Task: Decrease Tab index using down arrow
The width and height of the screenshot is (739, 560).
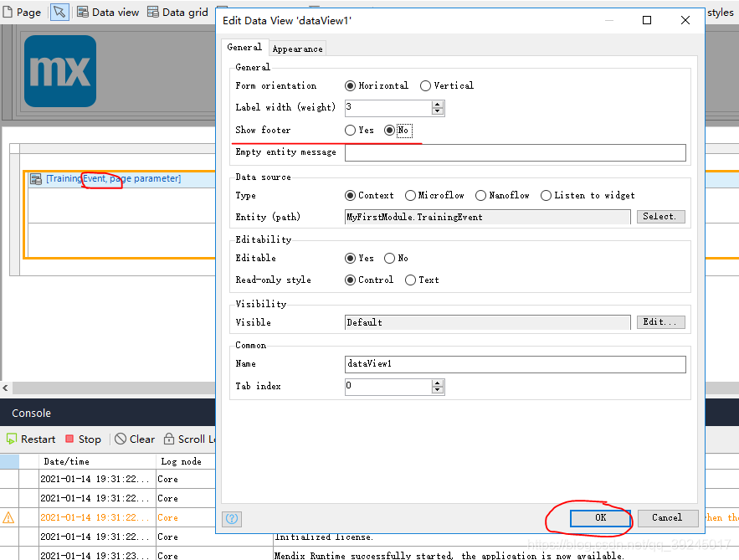Action: click(438, 390)
